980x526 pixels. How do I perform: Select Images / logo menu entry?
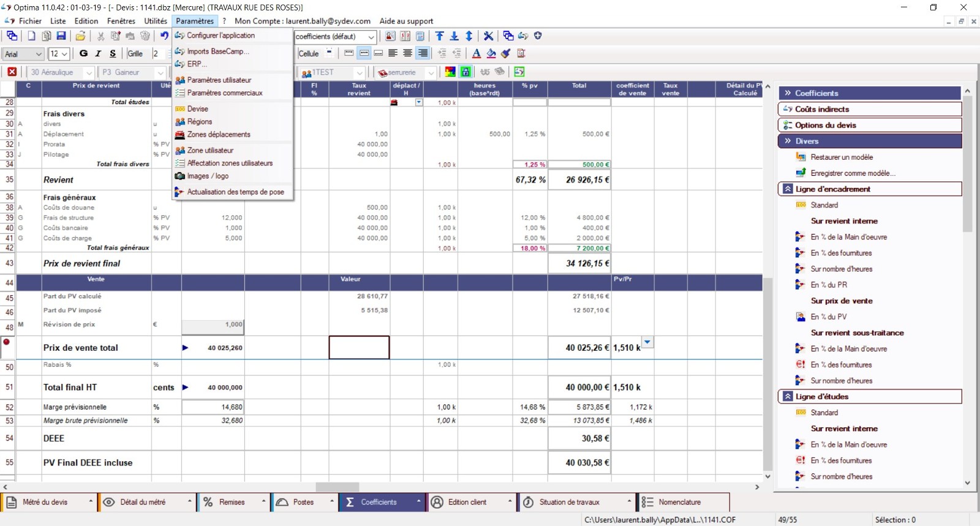208,176
